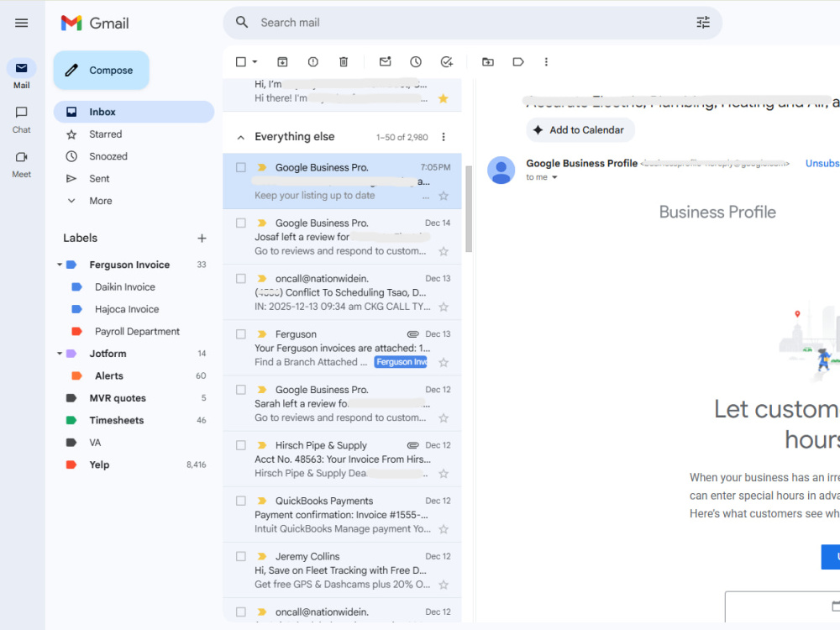Tick the Ferguson email checkbox
Screen dimensions: 840x630
pyautogui.click(x=241, y=334)
